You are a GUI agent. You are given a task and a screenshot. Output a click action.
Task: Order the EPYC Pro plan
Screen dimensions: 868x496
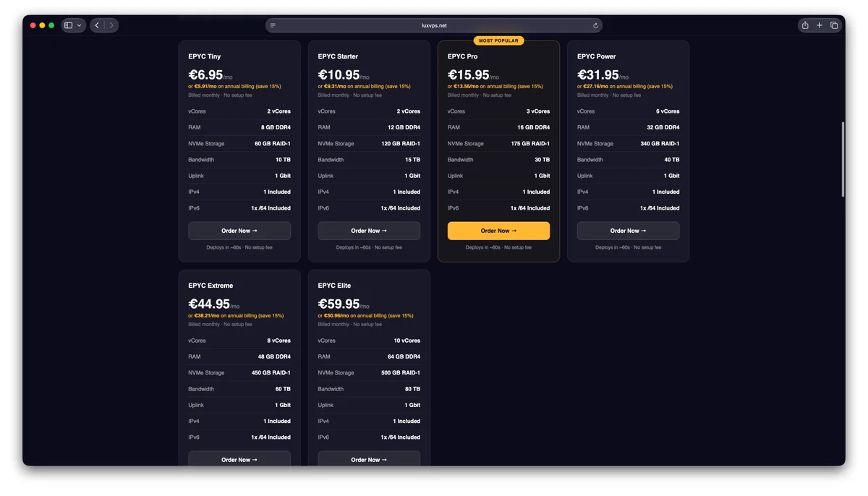click(498, 231)
